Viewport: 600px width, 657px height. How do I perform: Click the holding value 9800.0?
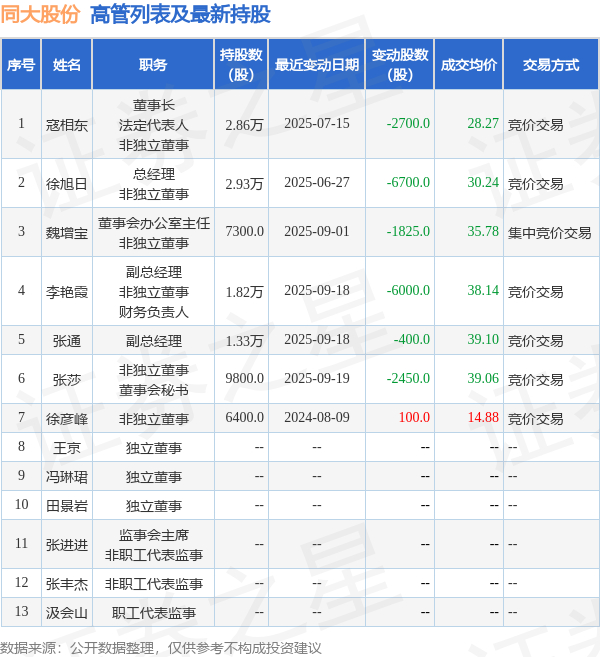point(244,378)
